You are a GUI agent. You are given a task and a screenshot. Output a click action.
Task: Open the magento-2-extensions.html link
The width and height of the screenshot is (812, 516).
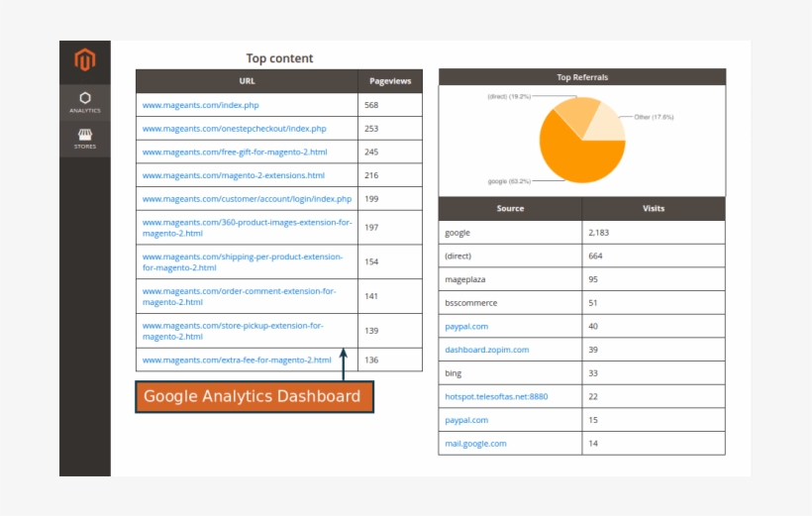[x=234, y=175]
